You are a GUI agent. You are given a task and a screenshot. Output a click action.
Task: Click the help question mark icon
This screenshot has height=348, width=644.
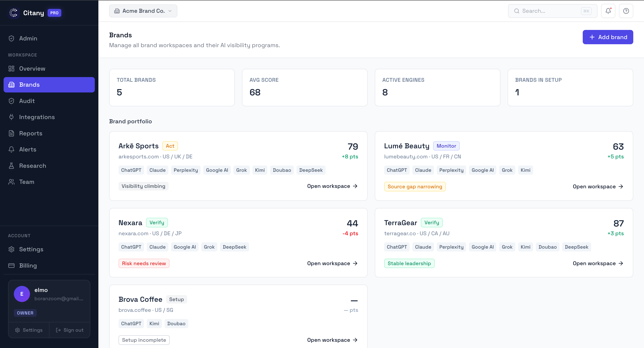(x=626, y=11)
